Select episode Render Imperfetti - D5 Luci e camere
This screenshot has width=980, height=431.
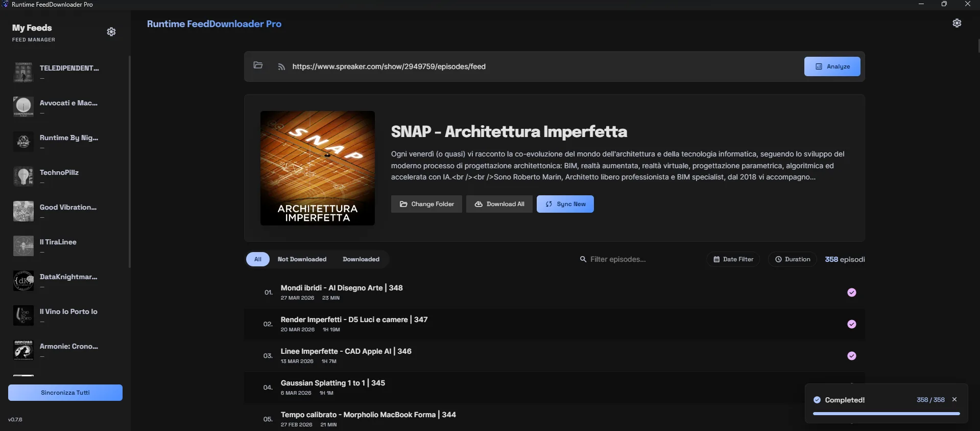555,324
